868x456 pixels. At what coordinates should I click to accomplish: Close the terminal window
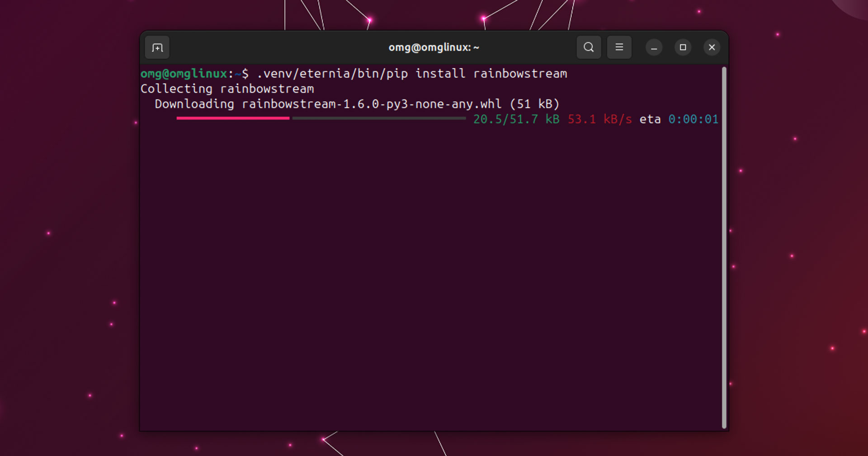(x=712, y=47)
